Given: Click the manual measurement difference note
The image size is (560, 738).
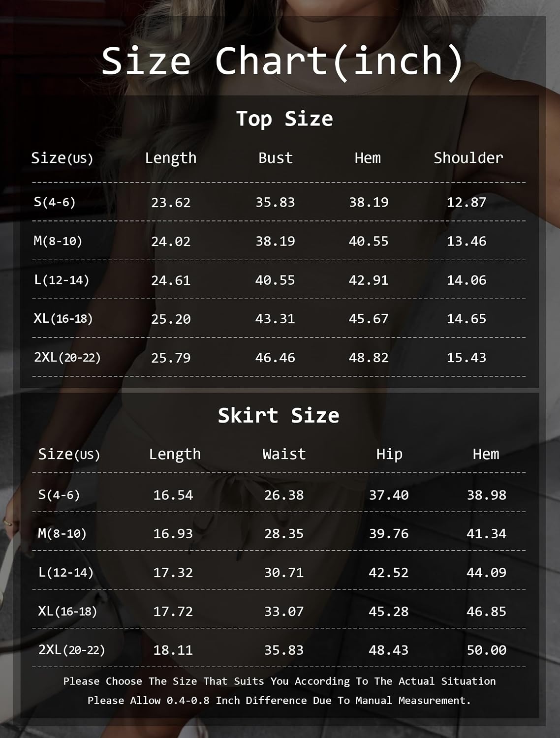Looking at the screenshot, I should (x=279, y=701).
